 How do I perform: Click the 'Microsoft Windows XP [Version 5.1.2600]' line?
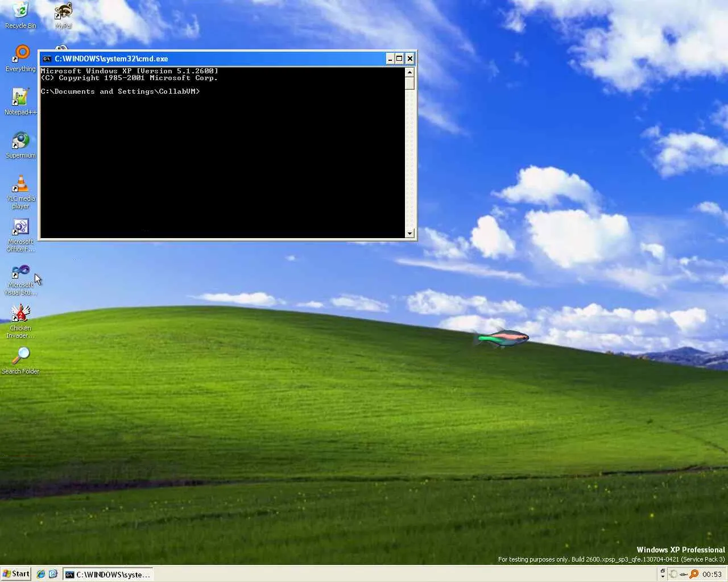(x=130, y=71)
